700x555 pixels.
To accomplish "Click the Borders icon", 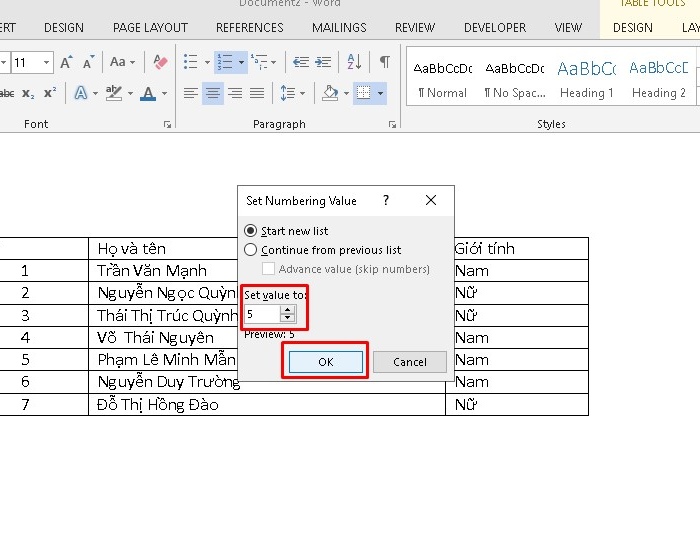I will click(x=363, y=93).
